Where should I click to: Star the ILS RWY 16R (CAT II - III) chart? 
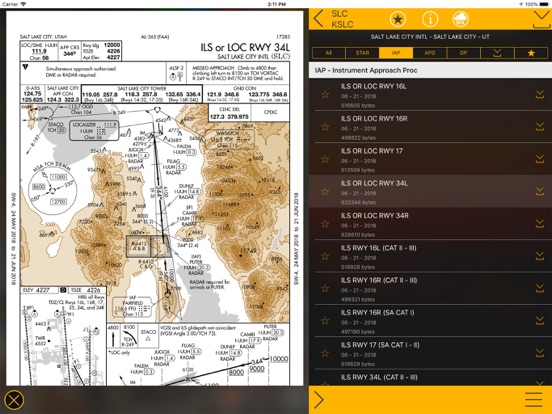(x=325, y=289)
